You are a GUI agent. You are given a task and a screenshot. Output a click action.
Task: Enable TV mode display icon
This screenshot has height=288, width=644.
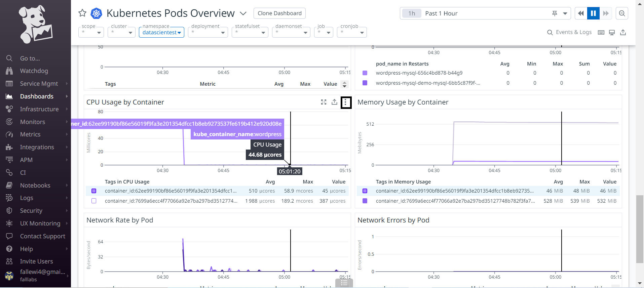pos(612,33)
